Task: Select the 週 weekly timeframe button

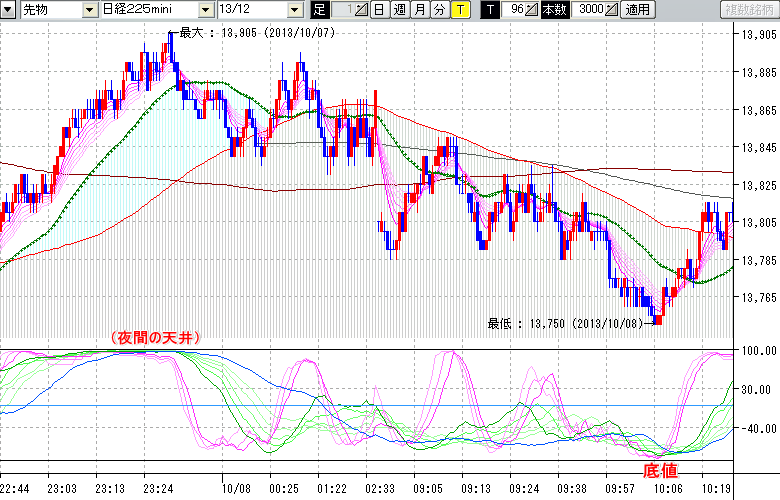Action: point(399,10)
